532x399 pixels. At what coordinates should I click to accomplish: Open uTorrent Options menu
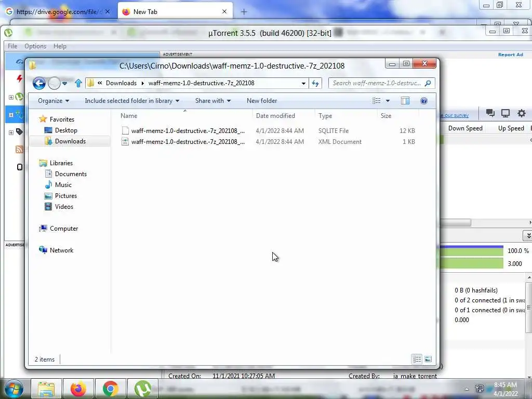click(35, 46)
